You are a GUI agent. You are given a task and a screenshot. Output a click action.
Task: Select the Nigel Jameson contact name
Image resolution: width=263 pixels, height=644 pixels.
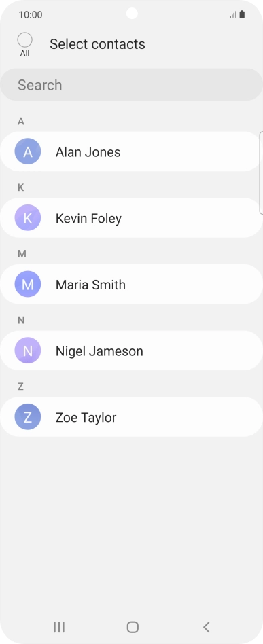coord(99,351)
